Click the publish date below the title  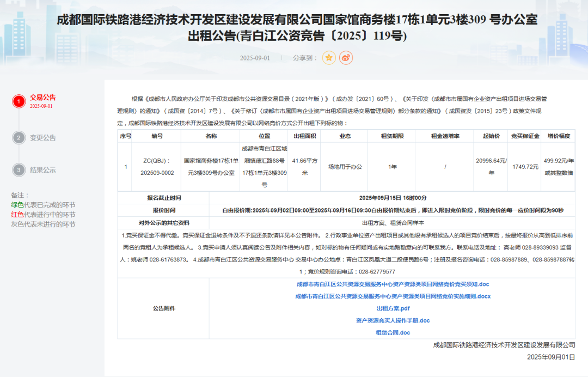click(255, 58)
